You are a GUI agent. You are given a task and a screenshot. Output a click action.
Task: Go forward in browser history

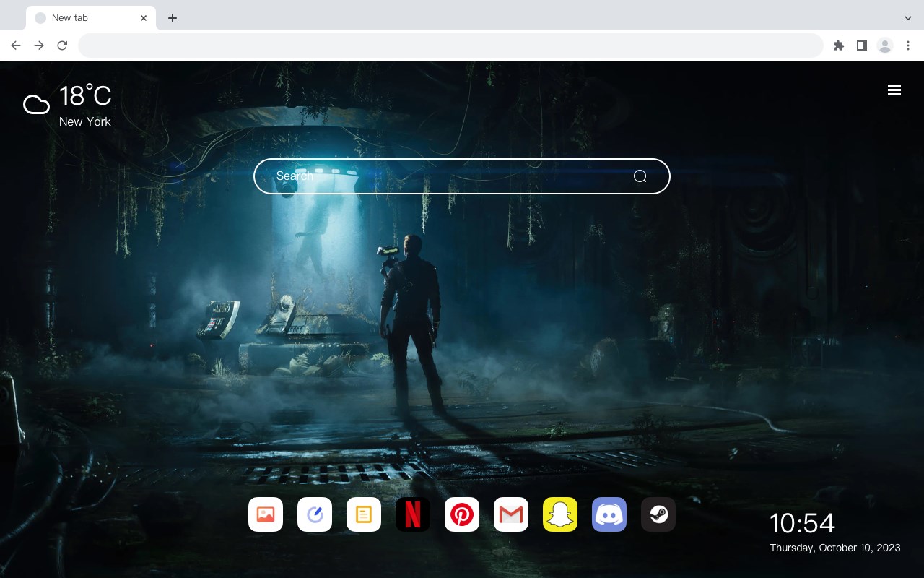pos(39,46)
